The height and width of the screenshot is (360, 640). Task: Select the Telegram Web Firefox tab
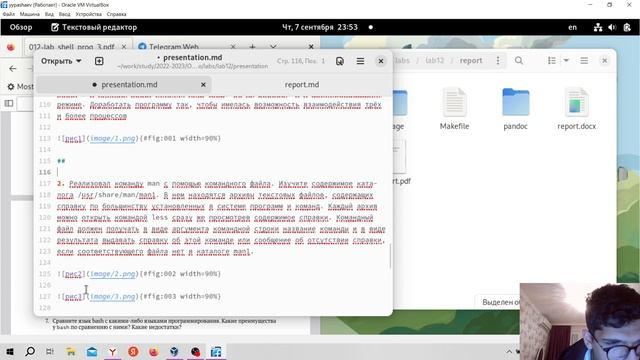click(x=174, y=47)
